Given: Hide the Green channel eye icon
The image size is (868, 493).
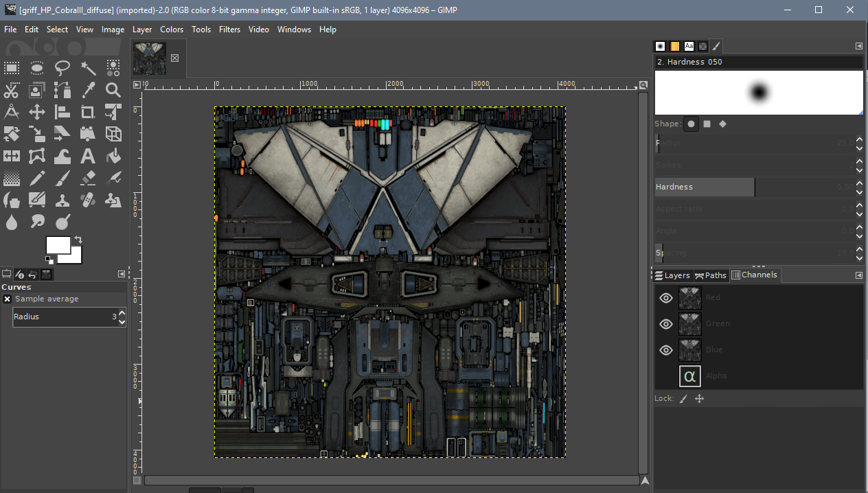Looking at the screenshot, I should [x=665, y=323].
